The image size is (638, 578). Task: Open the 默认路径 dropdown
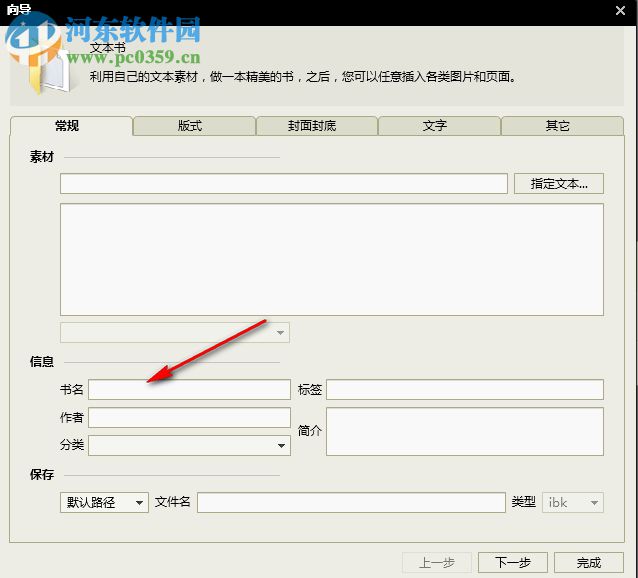point(105,502)
